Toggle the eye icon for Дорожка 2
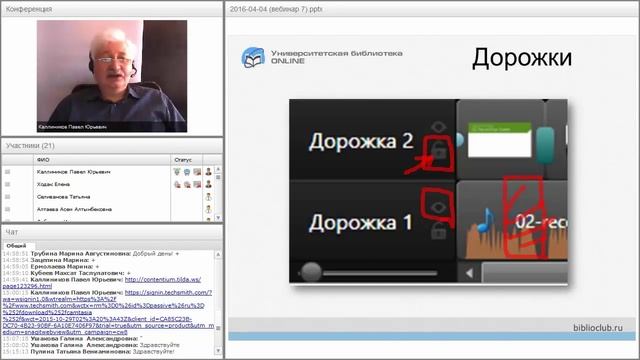 coord(438,127)
